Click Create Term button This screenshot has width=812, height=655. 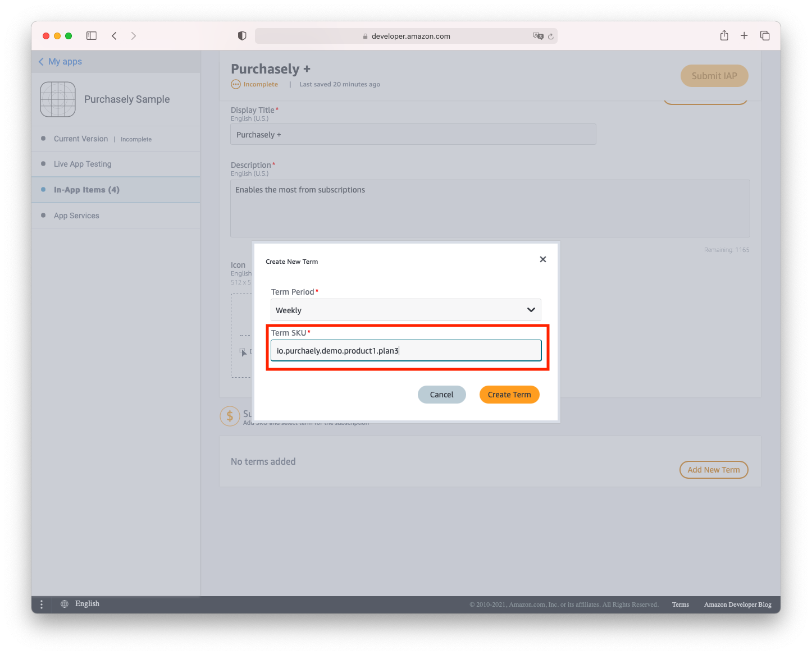coord(509,395)
